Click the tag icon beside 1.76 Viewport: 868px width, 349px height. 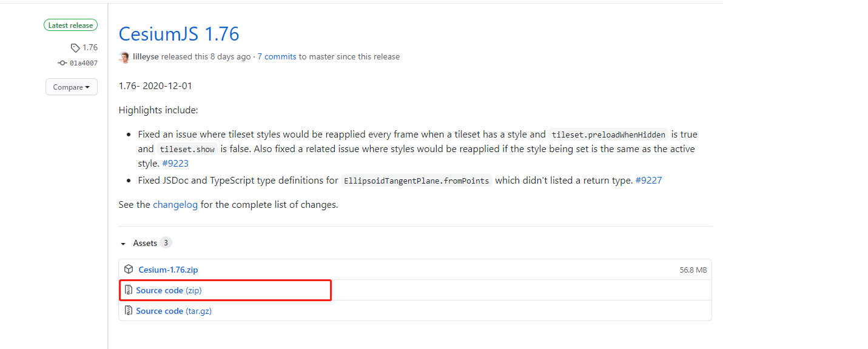[75, 48]
